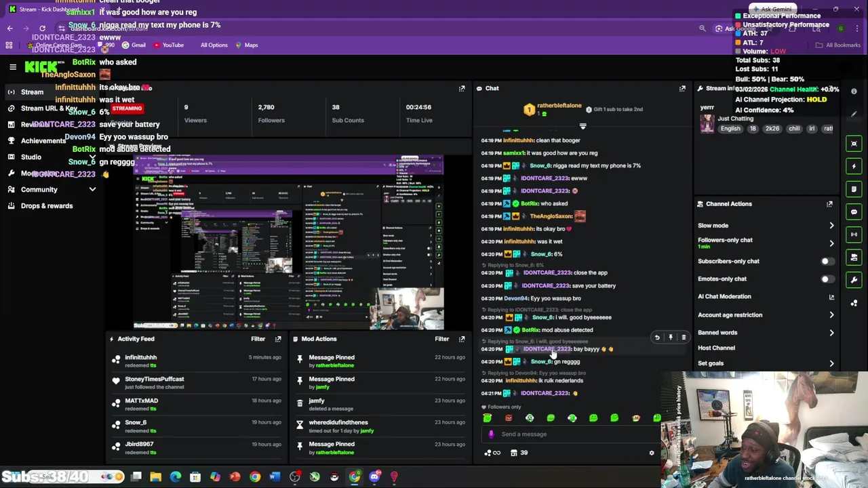Click the wrench tools icon in right rail
868x488 pixels.
tap(854, 280)
